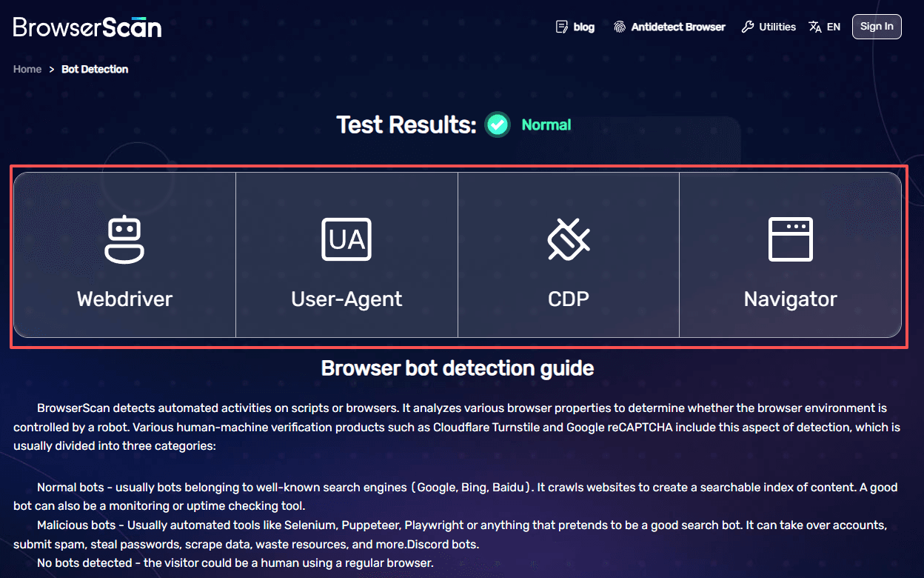Go to the Home breadcrumb link
The width and height of the screenshot is (924, 578).
[x=27, y=69]
